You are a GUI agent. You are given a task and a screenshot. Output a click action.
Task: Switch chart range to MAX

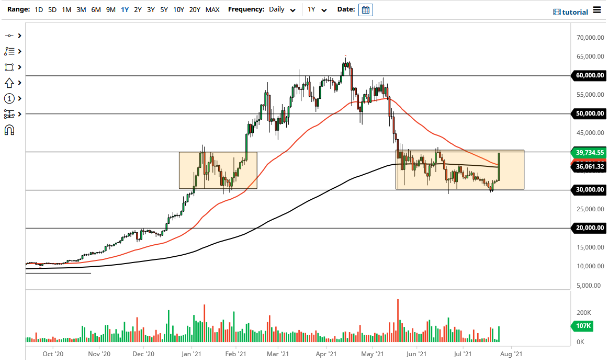(212, 9)
